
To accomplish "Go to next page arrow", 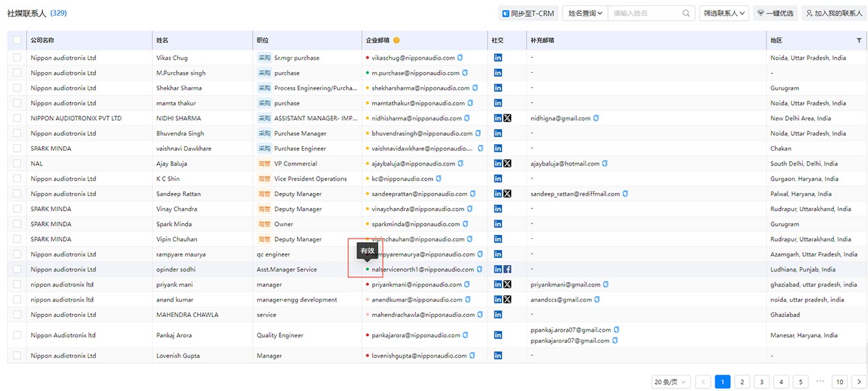I will [860, 382].
